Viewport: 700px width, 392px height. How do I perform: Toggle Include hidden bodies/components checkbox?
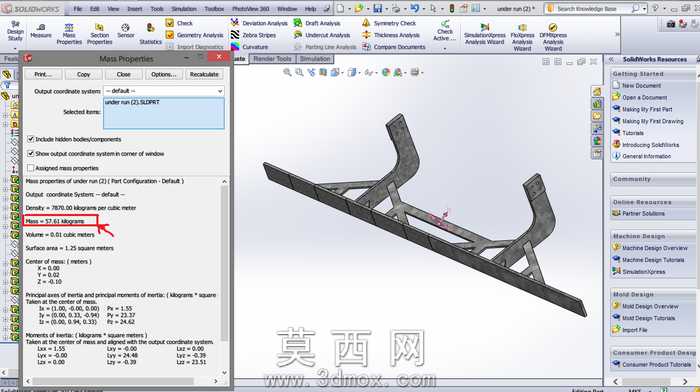coord(31,139)
